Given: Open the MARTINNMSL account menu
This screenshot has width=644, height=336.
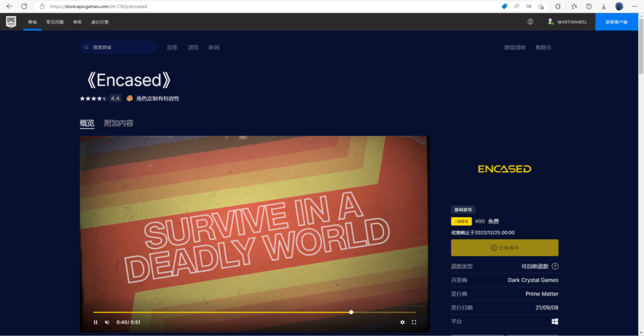Looking at the screenshot, I should [567, 22].
